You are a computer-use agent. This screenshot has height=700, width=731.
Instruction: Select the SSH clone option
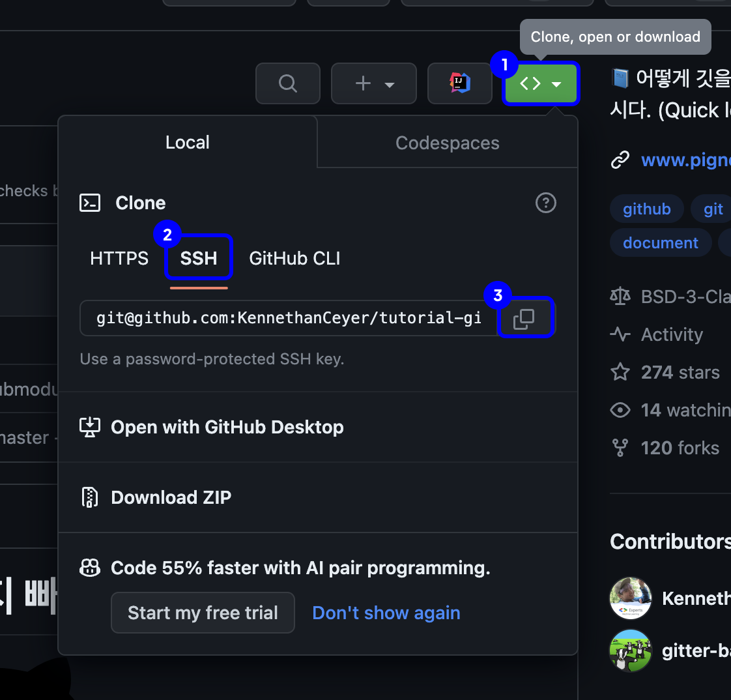point(199,258)
